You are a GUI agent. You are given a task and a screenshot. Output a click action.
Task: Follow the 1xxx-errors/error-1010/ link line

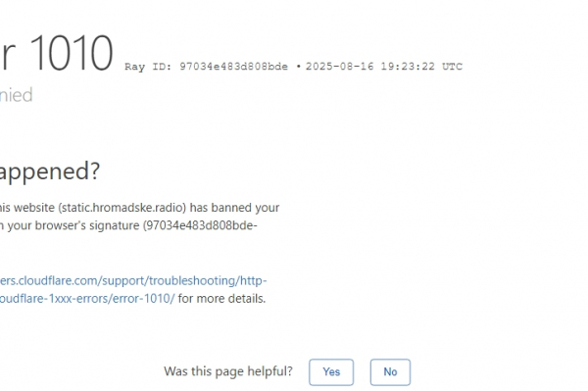tap(87, 299)
